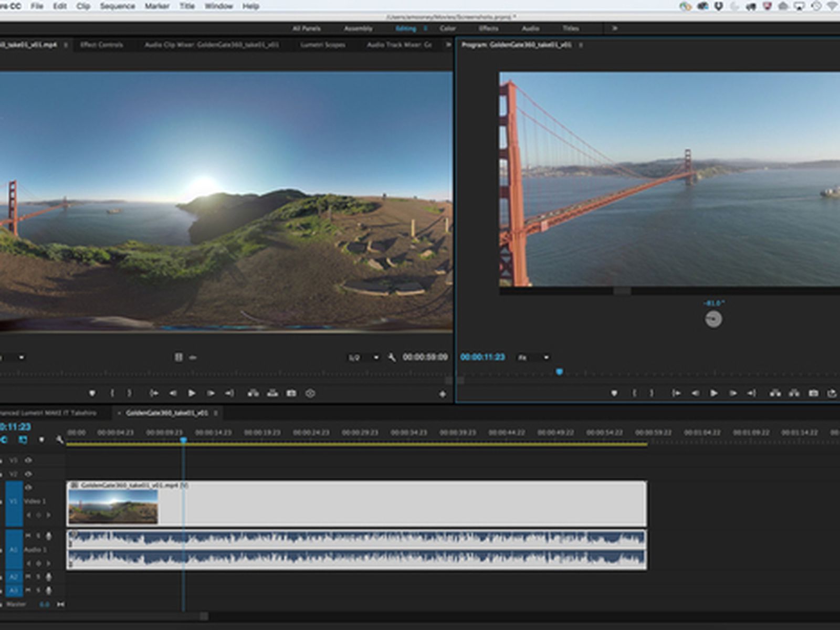Open the Clip menu
The width and height of the screenshot is (840, 630).
click(83, 6)
